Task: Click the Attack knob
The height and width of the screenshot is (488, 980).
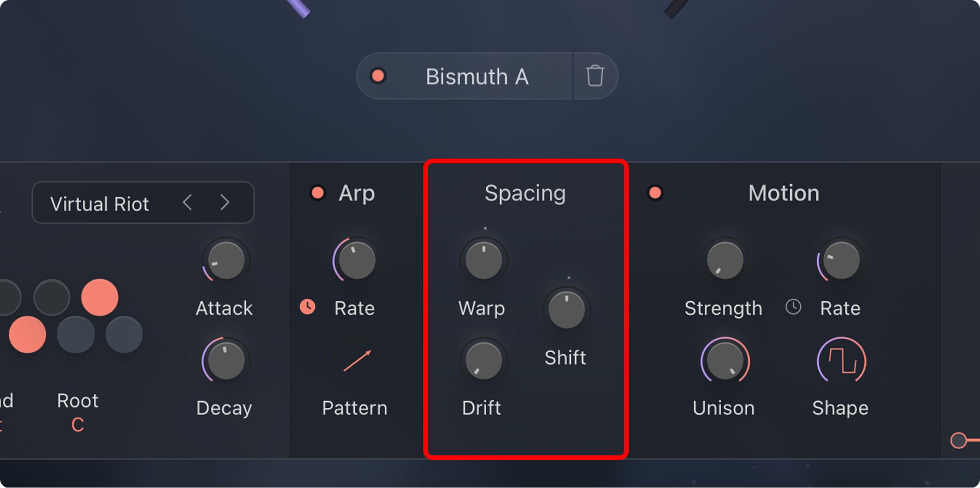Action: (x=226, y=260)
